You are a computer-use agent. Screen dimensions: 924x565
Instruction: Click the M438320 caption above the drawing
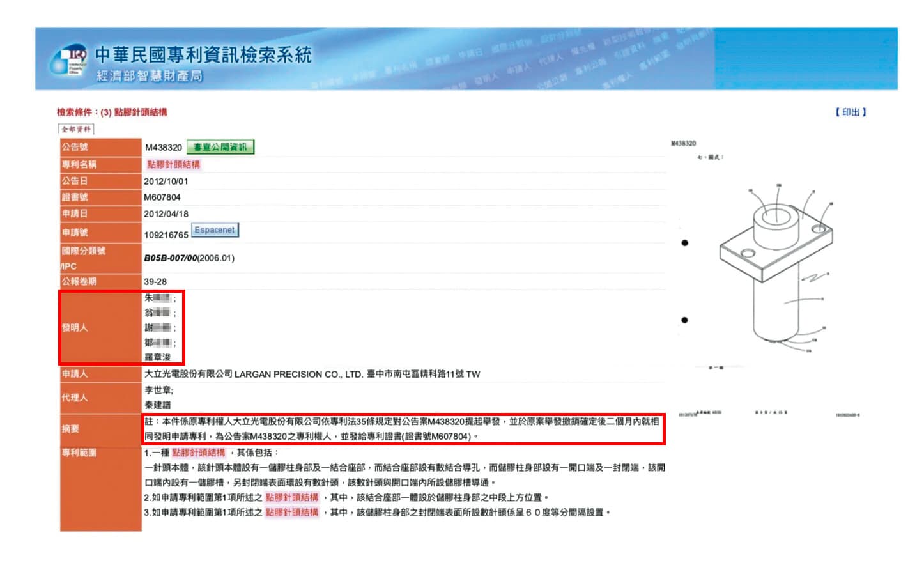click(683, 143)
